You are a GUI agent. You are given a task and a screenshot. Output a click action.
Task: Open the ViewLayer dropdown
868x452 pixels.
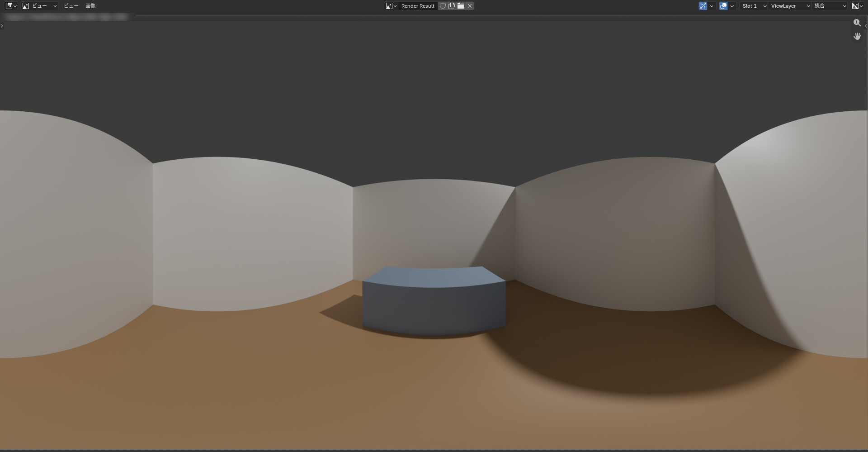790,6
